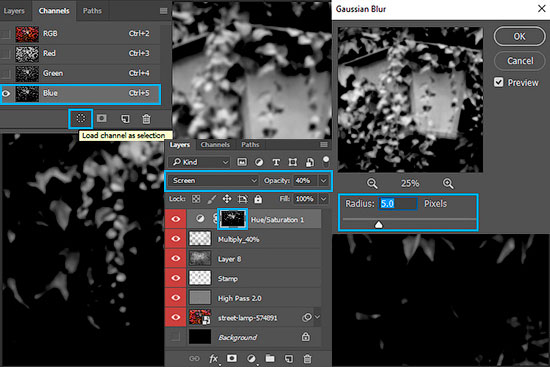Screen dimensions: 550x367
Task: Hide street-lamp-574891 layer
Action: point(175,318)
